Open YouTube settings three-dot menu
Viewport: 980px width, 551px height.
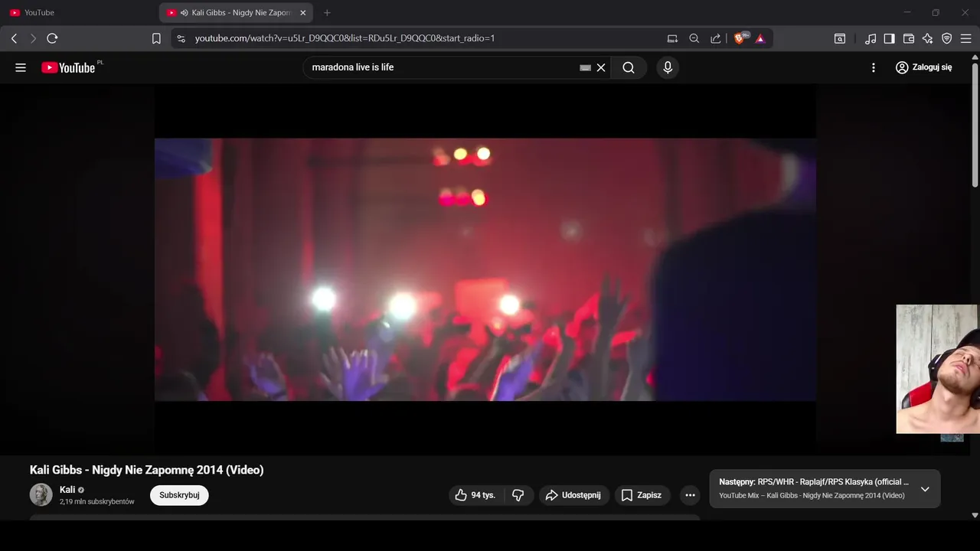click(874, 67)
